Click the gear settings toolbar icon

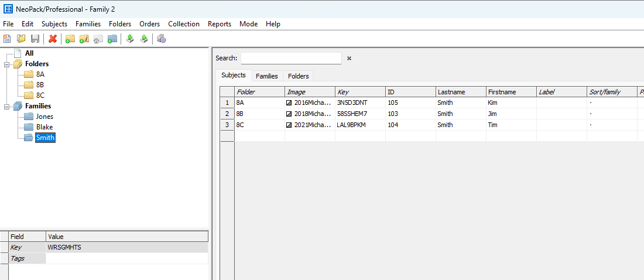coord(161,39)
